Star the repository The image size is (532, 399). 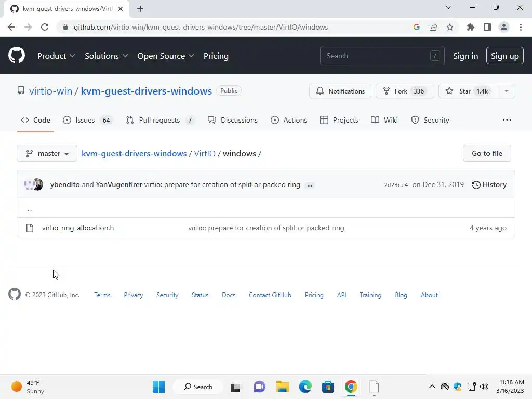[468, 91]
